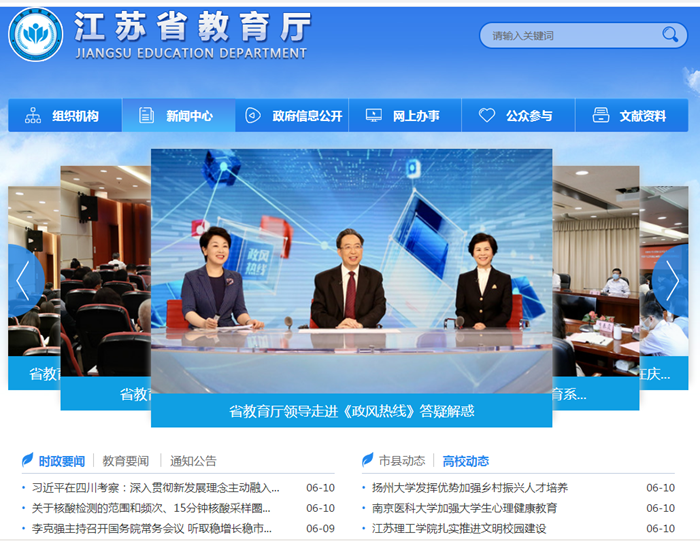Click the center carousel studio photo

coord(351,270)
